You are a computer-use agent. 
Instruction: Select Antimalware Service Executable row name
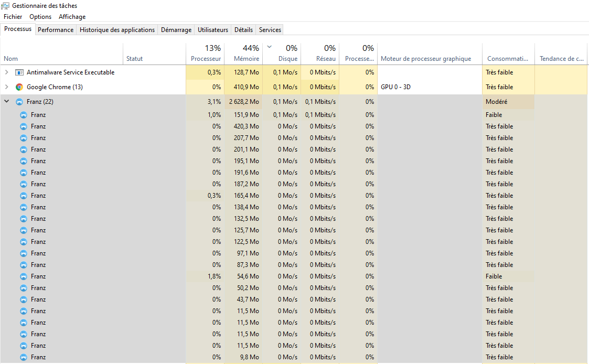coord(71,72)
